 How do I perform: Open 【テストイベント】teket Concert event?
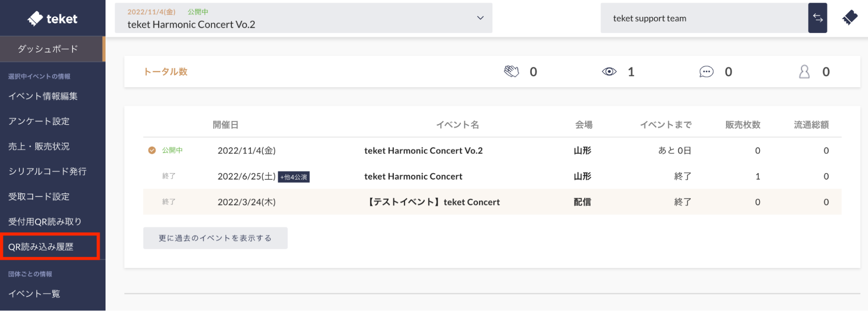tap(433, 202)
